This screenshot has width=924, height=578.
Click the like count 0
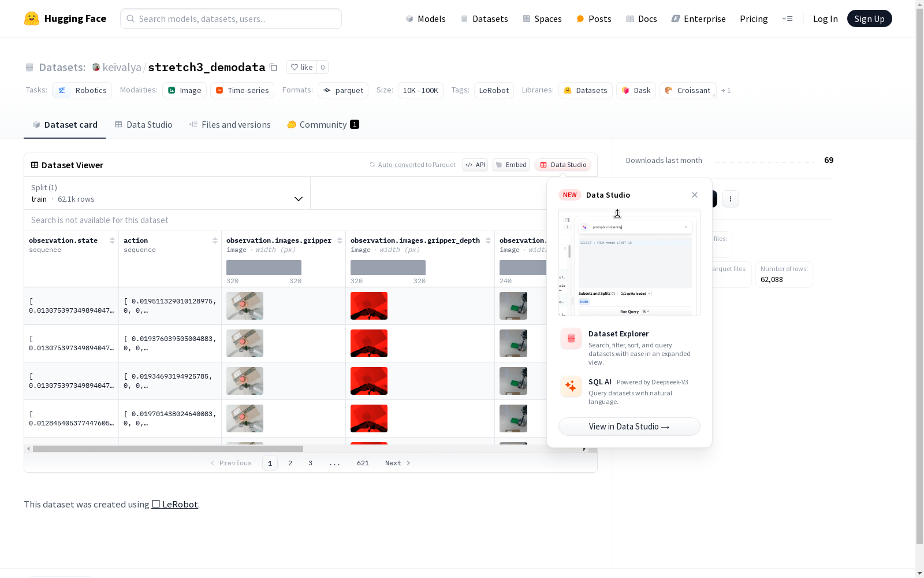(323, 67)
